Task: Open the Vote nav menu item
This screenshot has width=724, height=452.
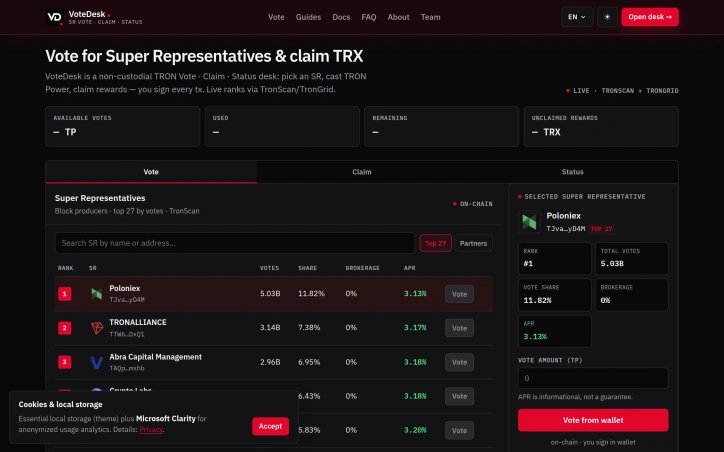Action: 276,17
